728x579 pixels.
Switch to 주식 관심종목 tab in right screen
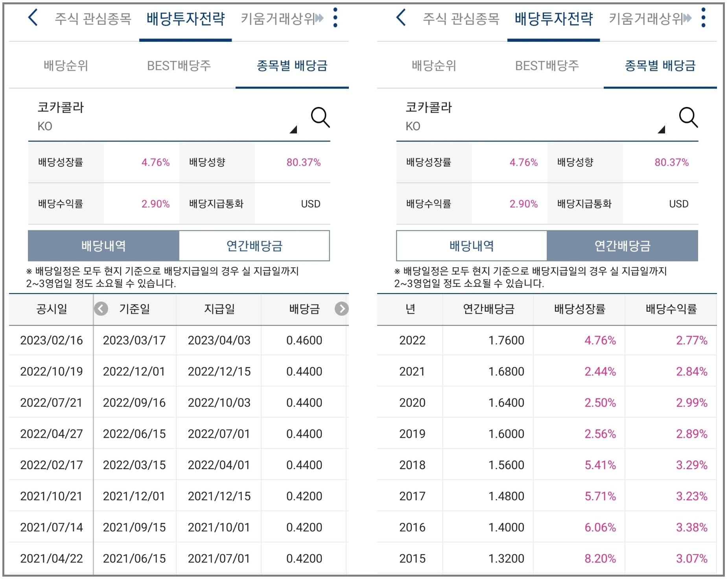pos(461,18)
